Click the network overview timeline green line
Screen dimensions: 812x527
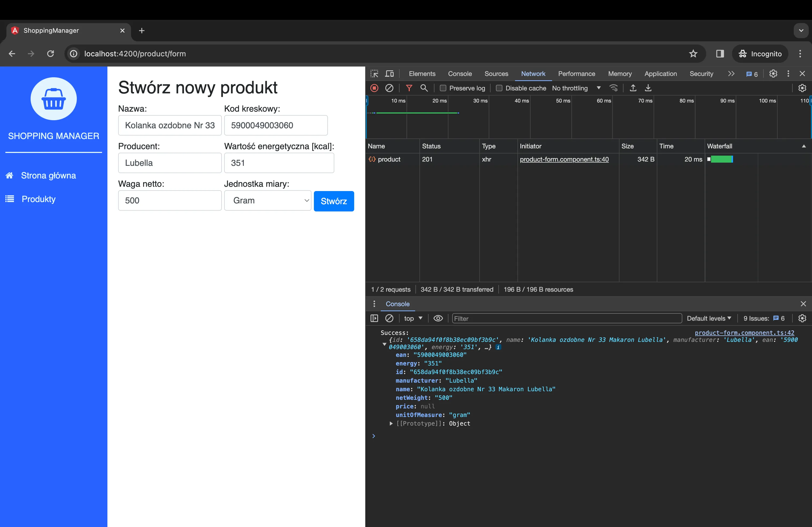[x=417, y=113]
